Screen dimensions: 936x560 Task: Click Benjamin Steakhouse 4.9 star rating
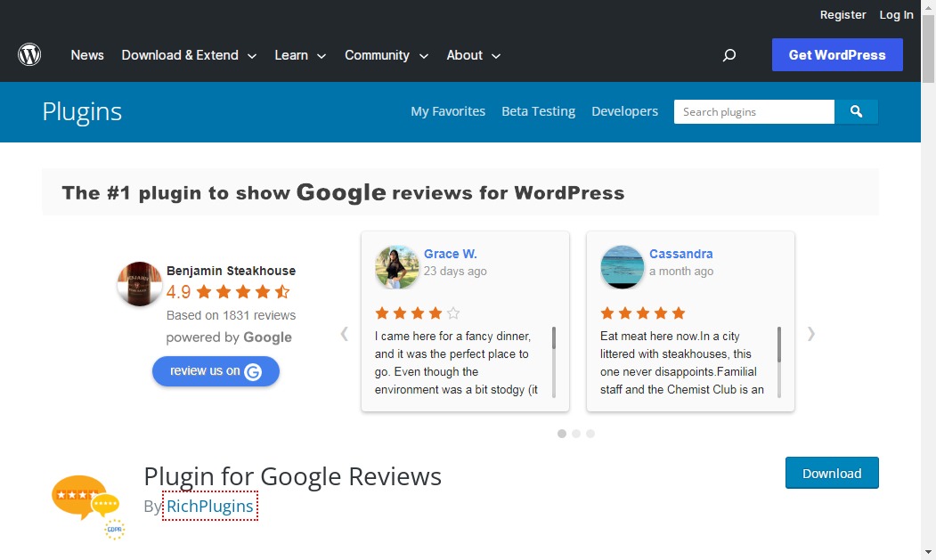[x=227, y=292]
